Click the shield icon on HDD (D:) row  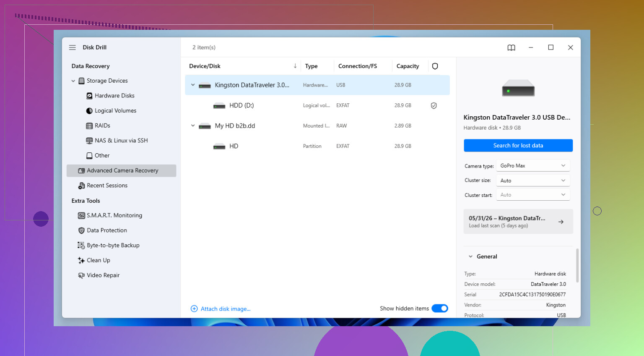(x=434, y=105)
